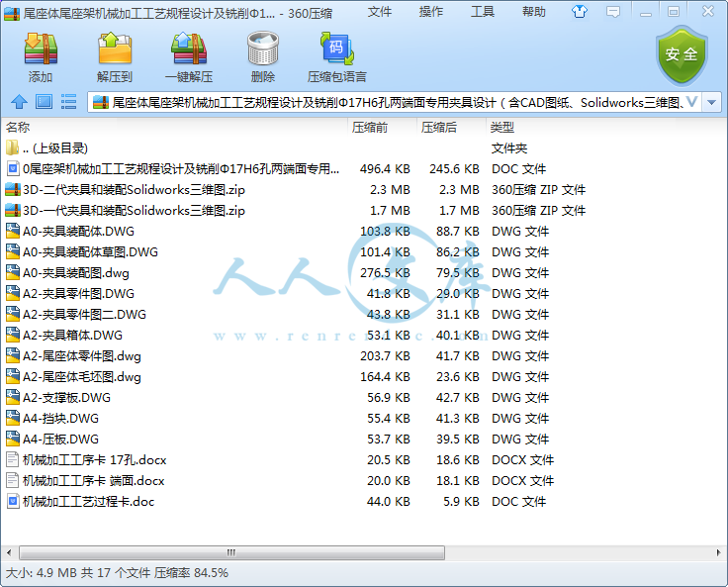Go up one level with blue arrow
This screenshot has height=587, width=728.
19,102
